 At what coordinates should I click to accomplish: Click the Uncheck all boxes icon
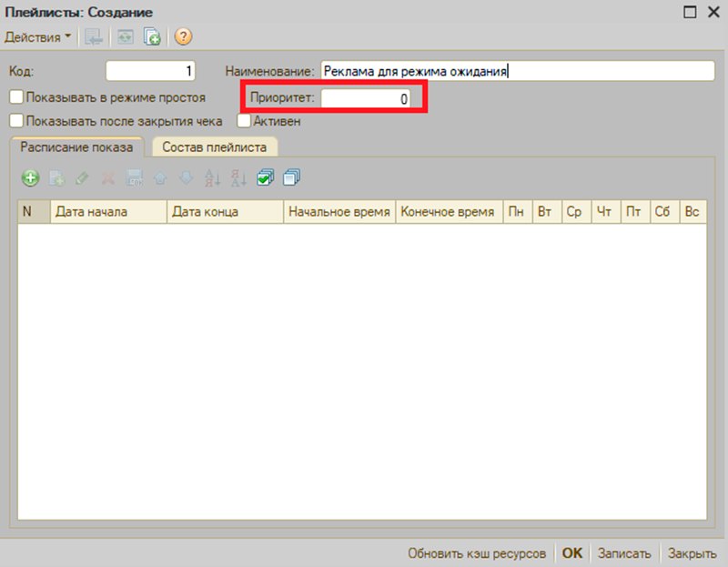pyautogui.click(x=291, y=177)
